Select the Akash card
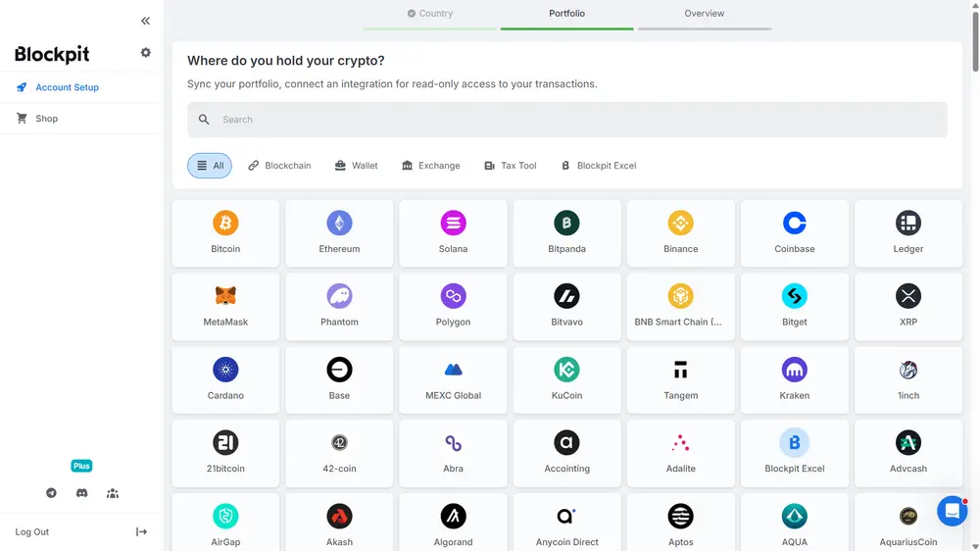Viewport: 980px width, 551px height. point(339,523)
